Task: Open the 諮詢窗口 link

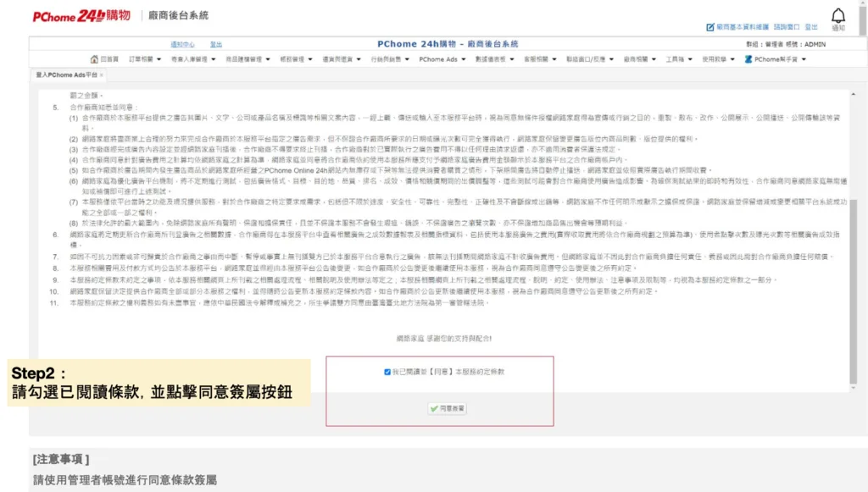Action: pyautogui.click(x=787, y=27)
